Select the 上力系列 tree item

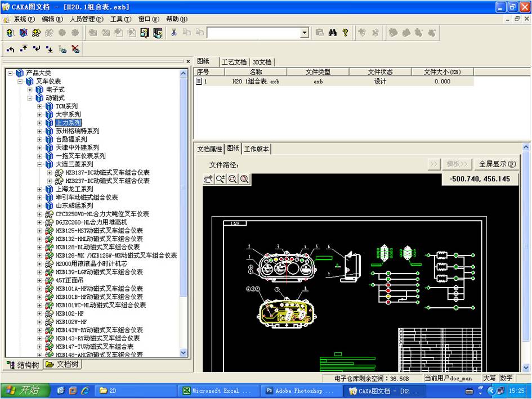click(69, 123)
